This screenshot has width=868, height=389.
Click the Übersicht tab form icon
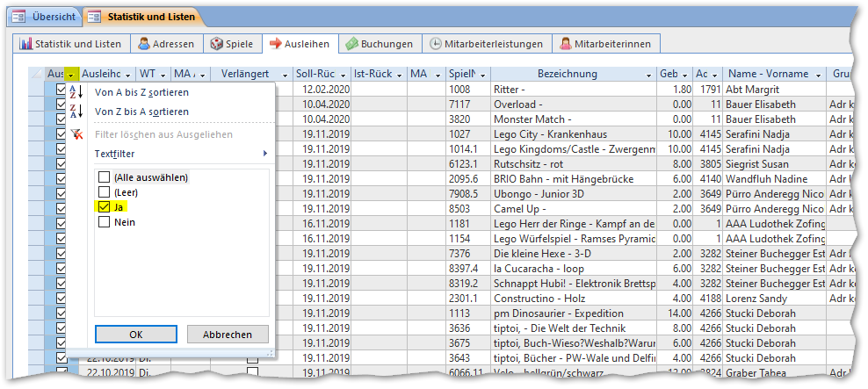[19, 17]
